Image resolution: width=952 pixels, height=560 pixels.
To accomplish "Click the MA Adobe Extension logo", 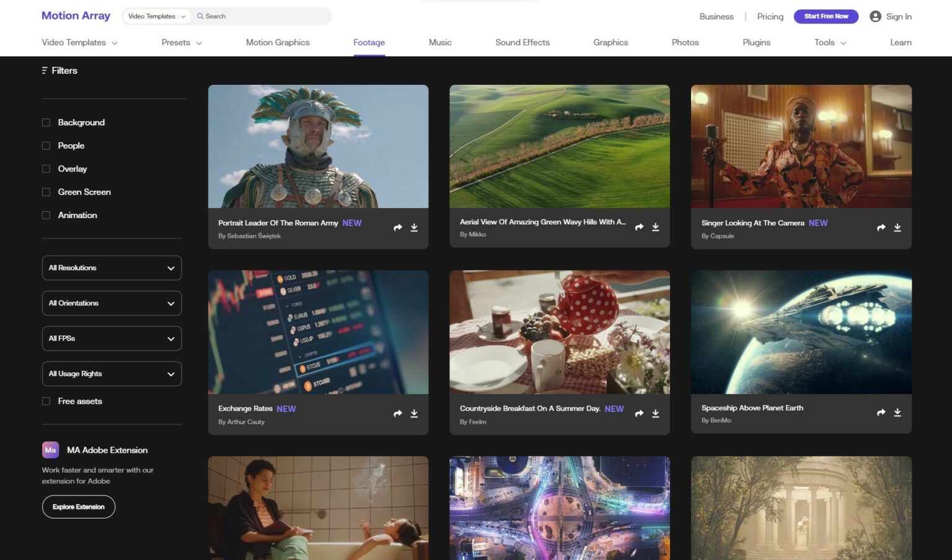I will tap(49, 450).
